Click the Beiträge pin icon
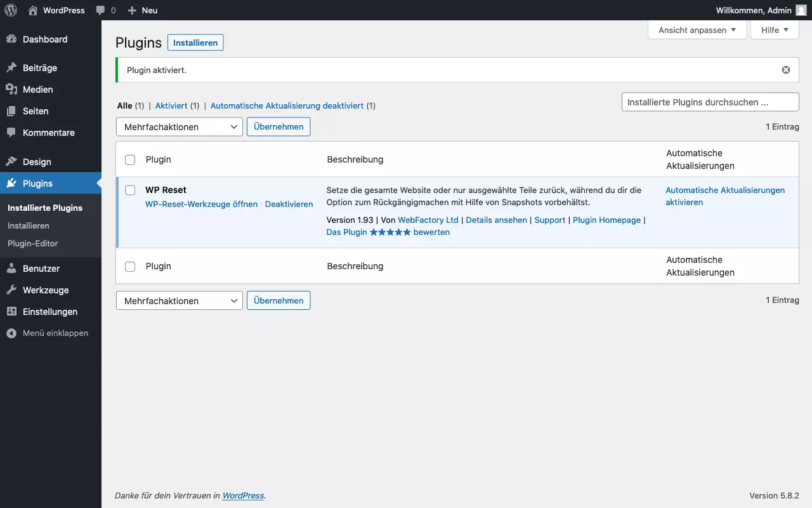The image size is (812, 508). [x=11, y=68]
